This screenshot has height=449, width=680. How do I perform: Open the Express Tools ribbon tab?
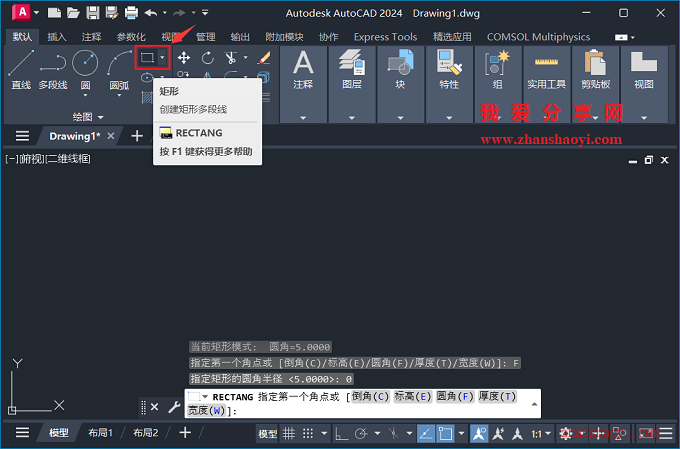[386, 37]
